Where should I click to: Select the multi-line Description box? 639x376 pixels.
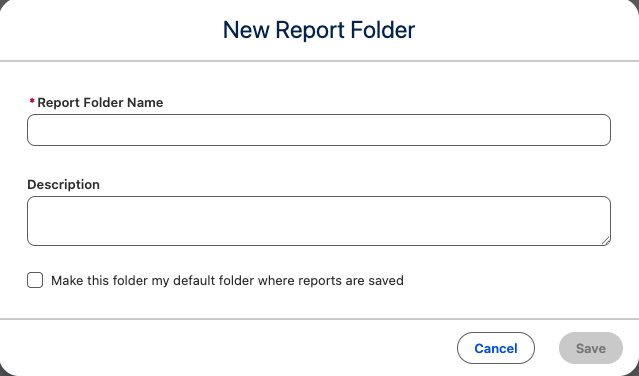[x=319, y=221]
